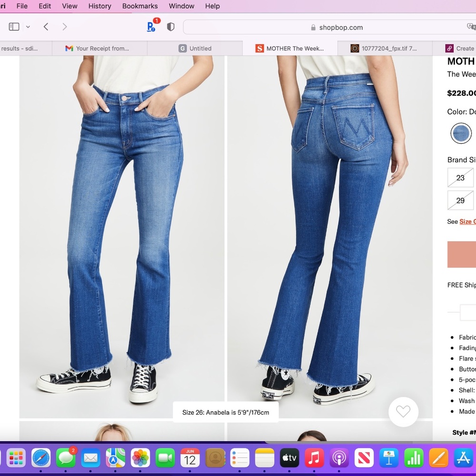This screenshot has height=476, width=476.
Task: Select brand size 23
Action: point(460,178)
